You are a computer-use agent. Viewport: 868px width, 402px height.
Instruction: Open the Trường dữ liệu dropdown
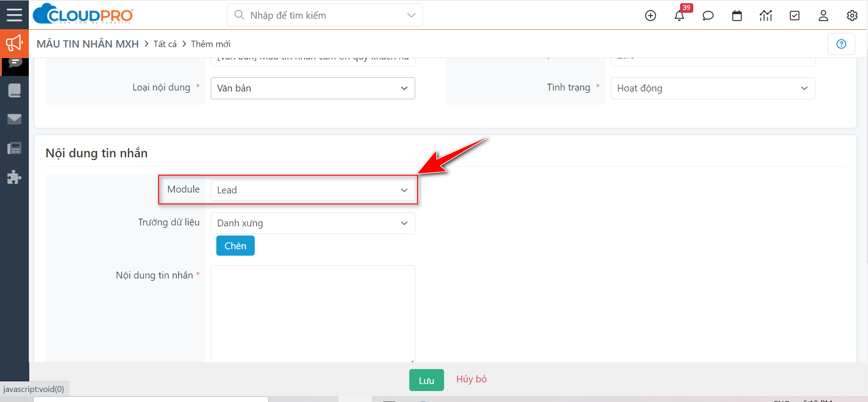pos(313,223)
